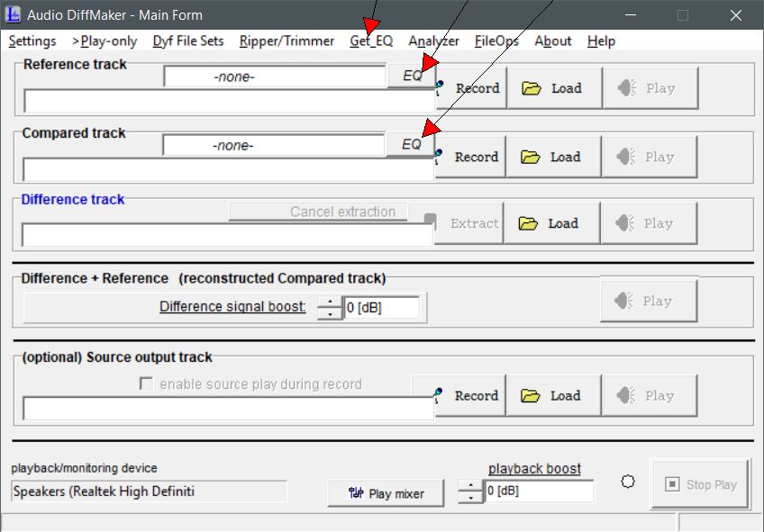Click the round indicator beside Stop Play
The height and width of the screenshot is (532, 764).
click(x=628, y=482)
